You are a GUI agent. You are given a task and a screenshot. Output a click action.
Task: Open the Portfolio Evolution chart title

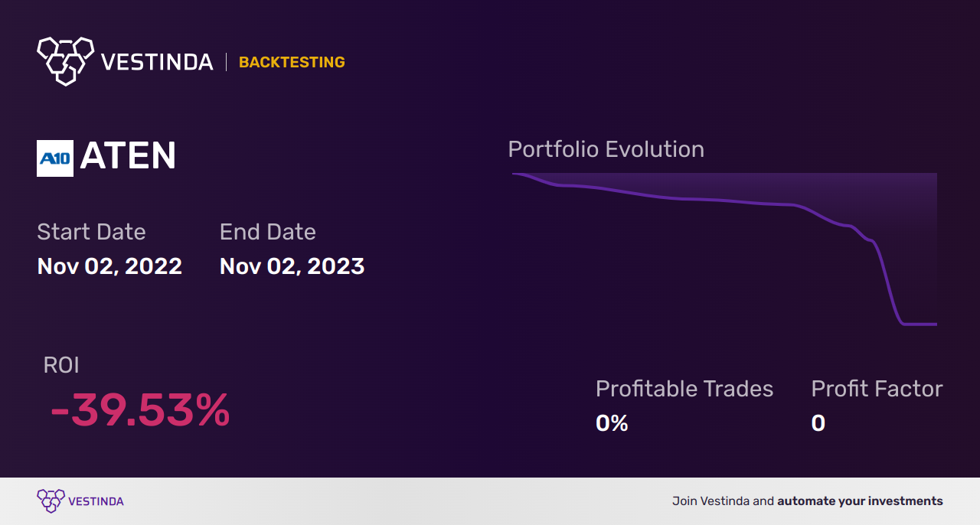click(x=606, y=149)
